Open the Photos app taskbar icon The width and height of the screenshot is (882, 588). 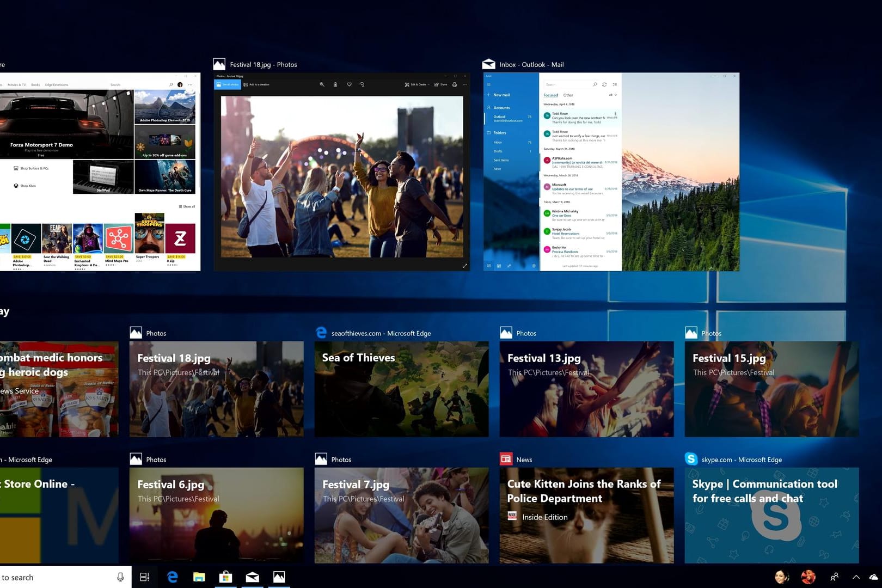coord(279,577)
